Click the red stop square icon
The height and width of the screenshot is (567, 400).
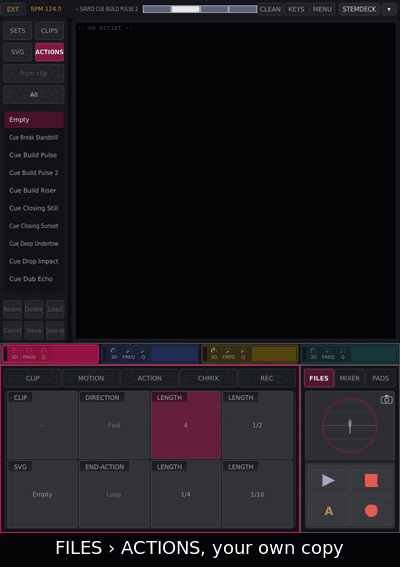(371, 480)
